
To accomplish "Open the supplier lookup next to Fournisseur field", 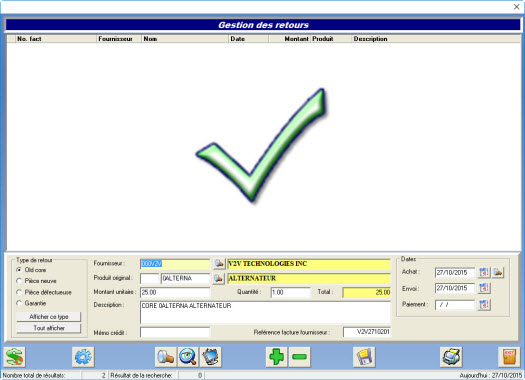I will (x=219, y=264).
